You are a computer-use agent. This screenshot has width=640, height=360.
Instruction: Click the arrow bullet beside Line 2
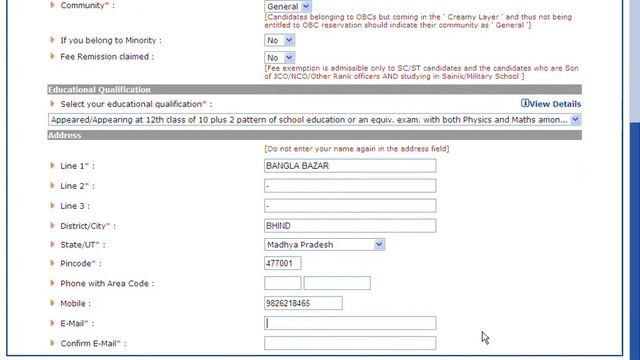(52, 185)
